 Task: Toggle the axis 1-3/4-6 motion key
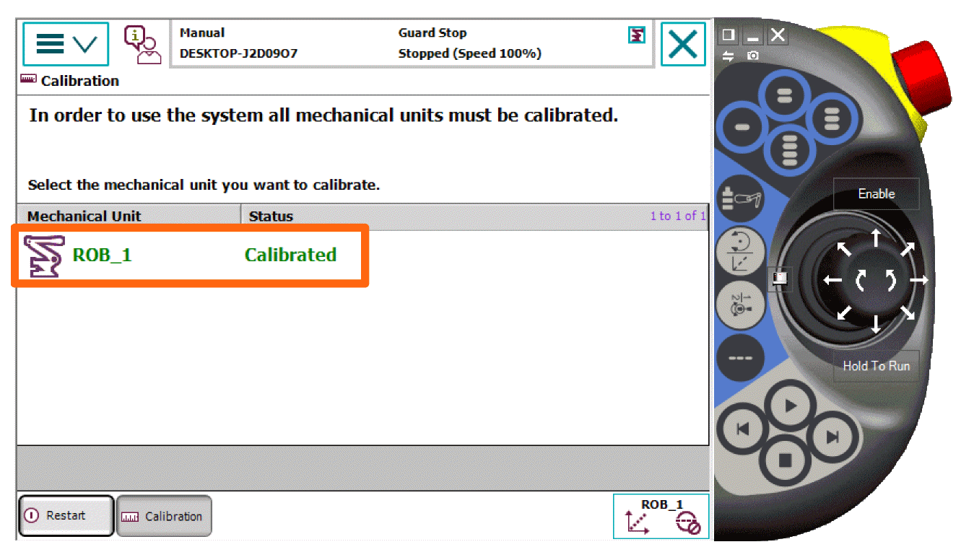click(x=740, y=305)
